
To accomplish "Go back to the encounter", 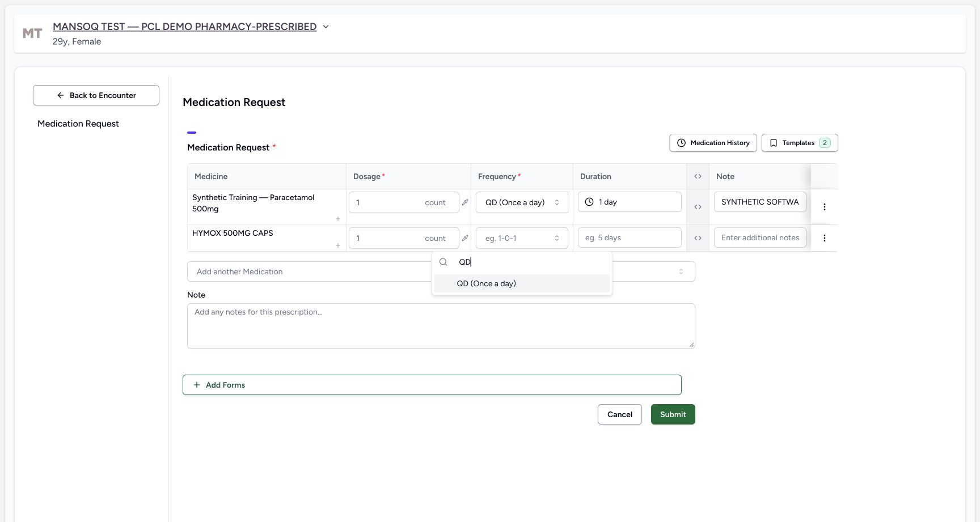I will [x=96, y=95].
